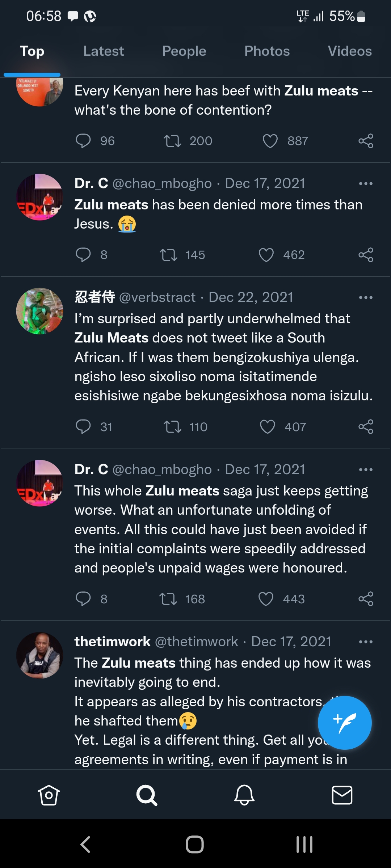The width and height of the screenshot is (391, 868).
Task: Tap thetimwork's profile avatar
Action: (40, 655)
